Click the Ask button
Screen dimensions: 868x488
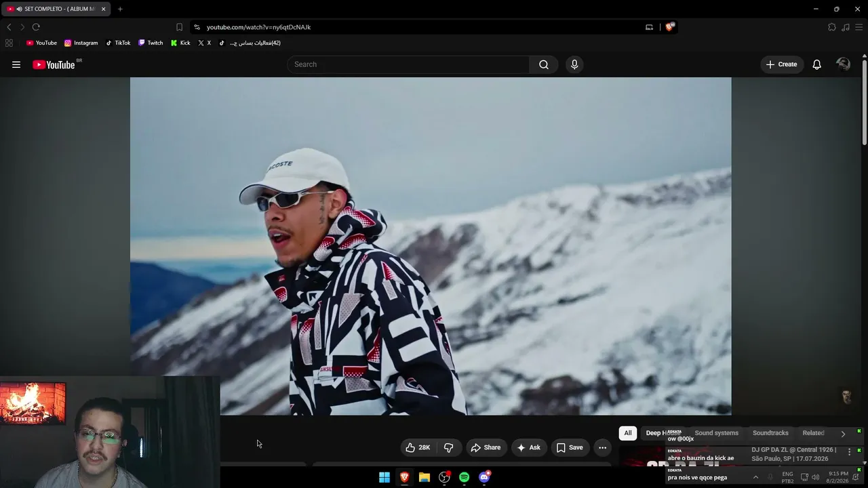tap(528, 447)
